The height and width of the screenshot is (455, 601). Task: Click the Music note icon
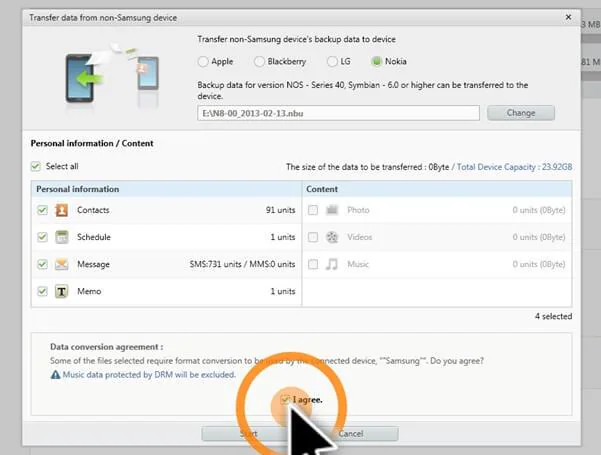[x=332, y=264]
